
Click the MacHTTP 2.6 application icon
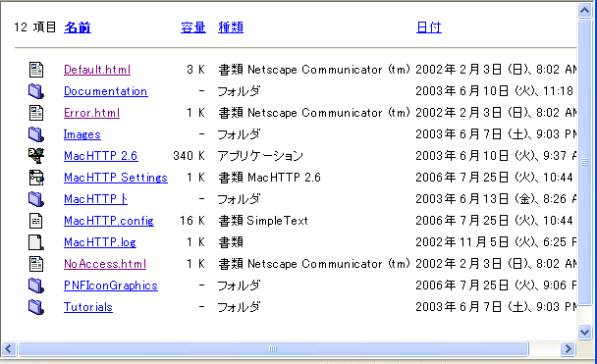(x=36, y=156)
